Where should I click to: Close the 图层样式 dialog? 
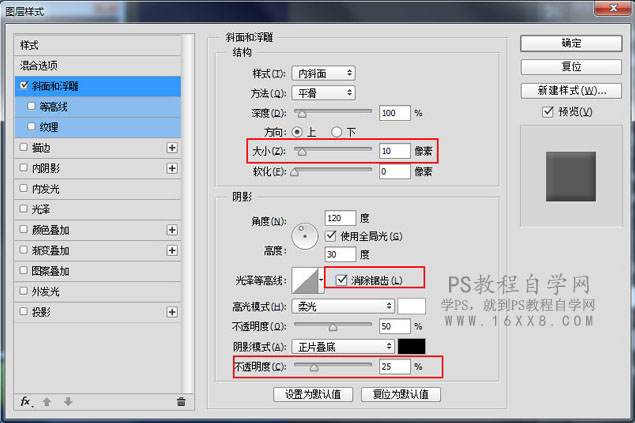tap(614, 8)
